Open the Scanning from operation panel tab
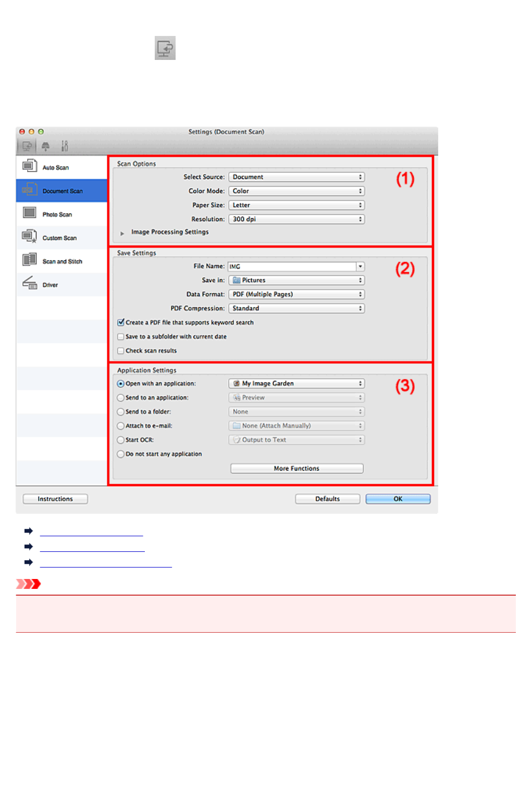This screenshot has height=789, width=532. [46, 146]
